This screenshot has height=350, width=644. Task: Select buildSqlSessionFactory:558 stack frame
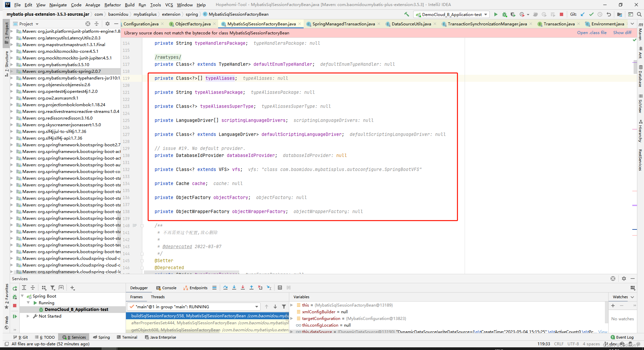tap(207, 316)
